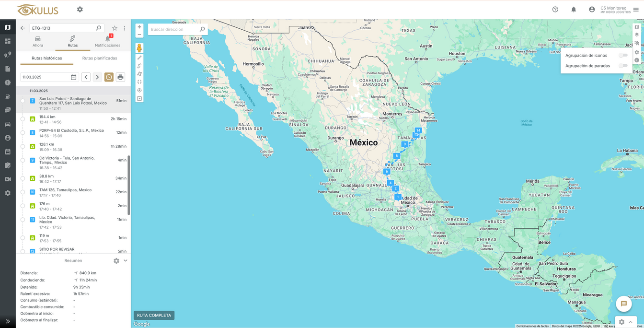The image size is (644, 328).
Task: Select the 119 m trip entry
Action: pyautogui.click(x=73, y=238)
